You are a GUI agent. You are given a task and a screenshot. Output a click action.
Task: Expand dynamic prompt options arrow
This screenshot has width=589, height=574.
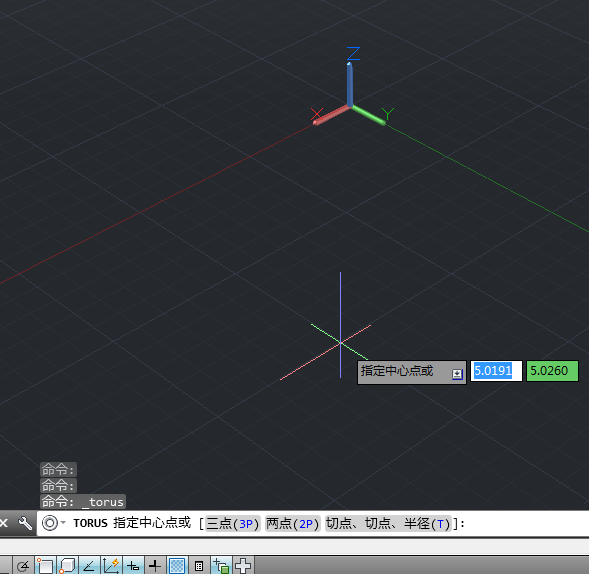pos(457,374)
